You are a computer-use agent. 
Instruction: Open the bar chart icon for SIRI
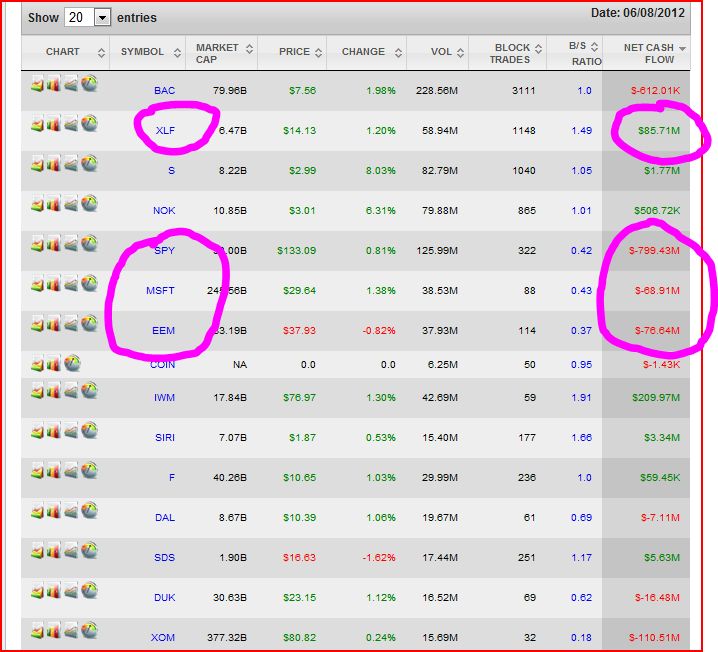(54, 431)
